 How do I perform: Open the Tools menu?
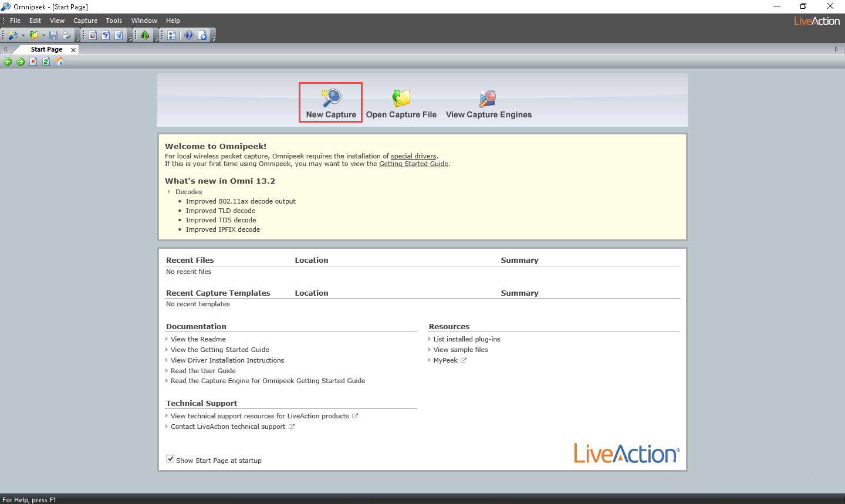[114, 21]
